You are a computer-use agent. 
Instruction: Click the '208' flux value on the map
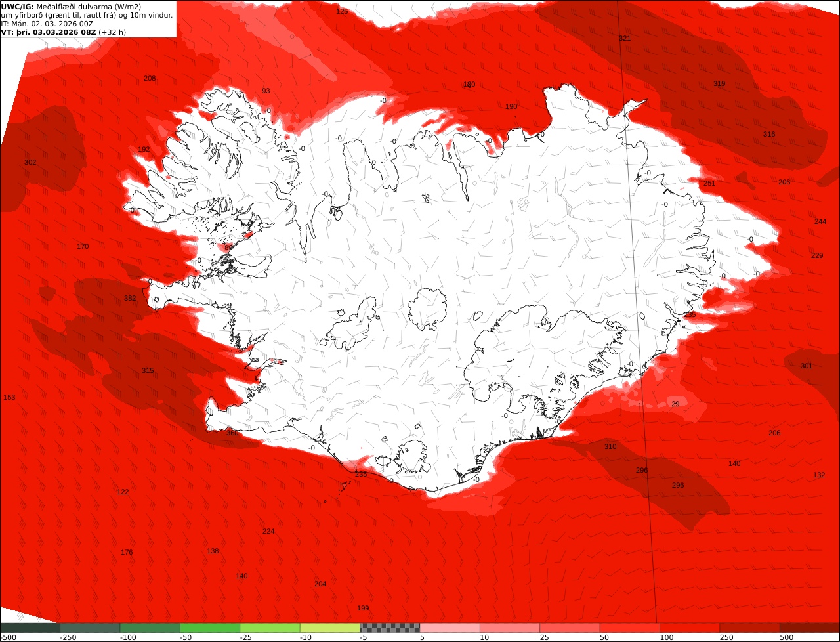tap(150, 79)
